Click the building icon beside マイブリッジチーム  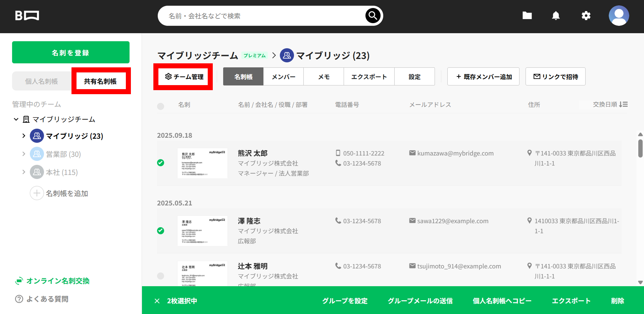coord(26,119)
